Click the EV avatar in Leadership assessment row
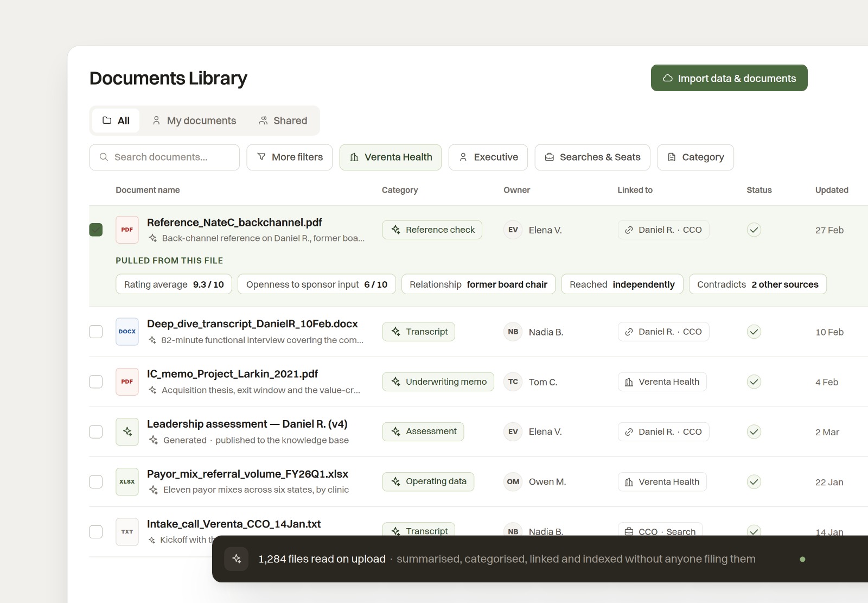 pos(513,431)
